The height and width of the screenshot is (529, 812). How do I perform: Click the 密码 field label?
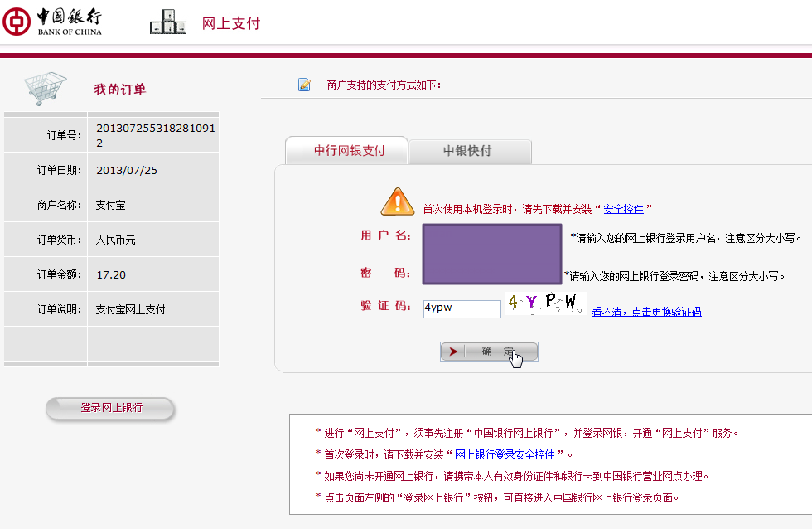[x=386, y=273]
